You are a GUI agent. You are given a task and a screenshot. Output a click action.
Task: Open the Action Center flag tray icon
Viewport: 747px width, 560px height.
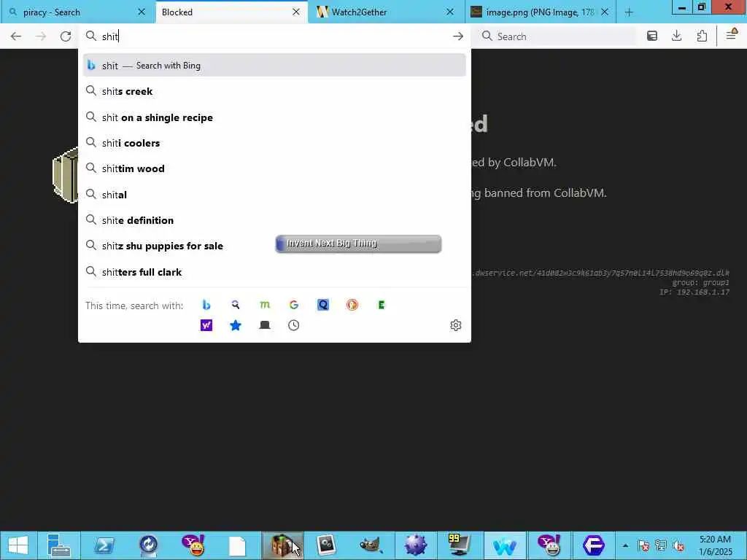643,545
